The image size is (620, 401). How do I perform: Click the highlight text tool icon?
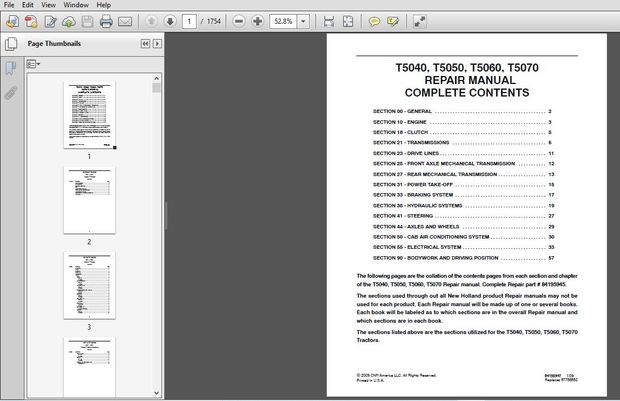(x=393, y=21)
